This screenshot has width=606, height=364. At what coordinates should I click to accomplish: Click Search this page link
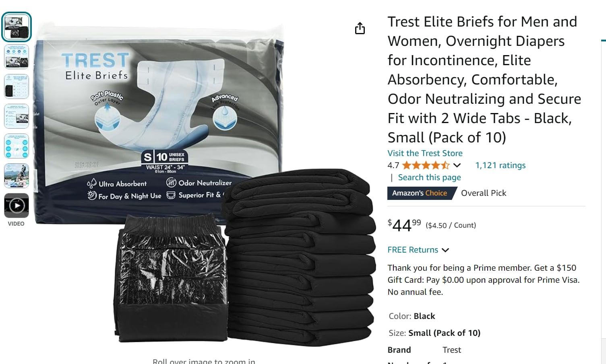point(429,177)
